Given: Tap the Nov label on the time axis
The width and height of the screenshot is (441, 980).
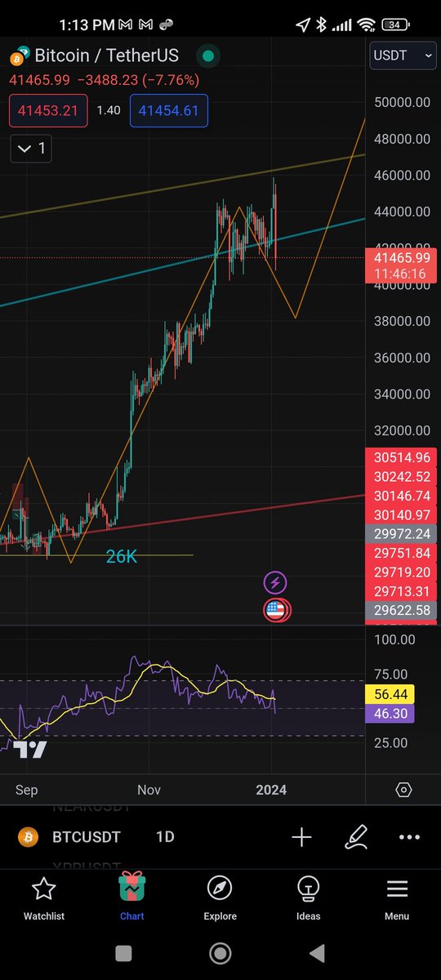Looking at the screenshot, I should coord(149,790).
